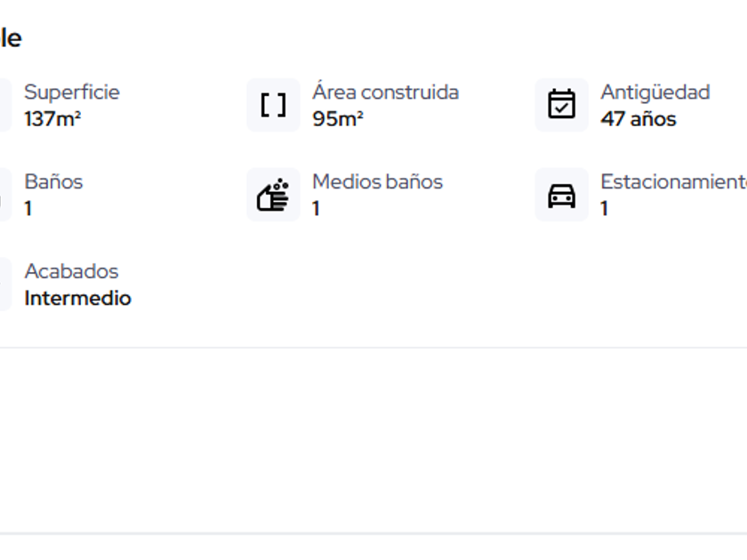Select the Área construida label

[x=385, y=92]
